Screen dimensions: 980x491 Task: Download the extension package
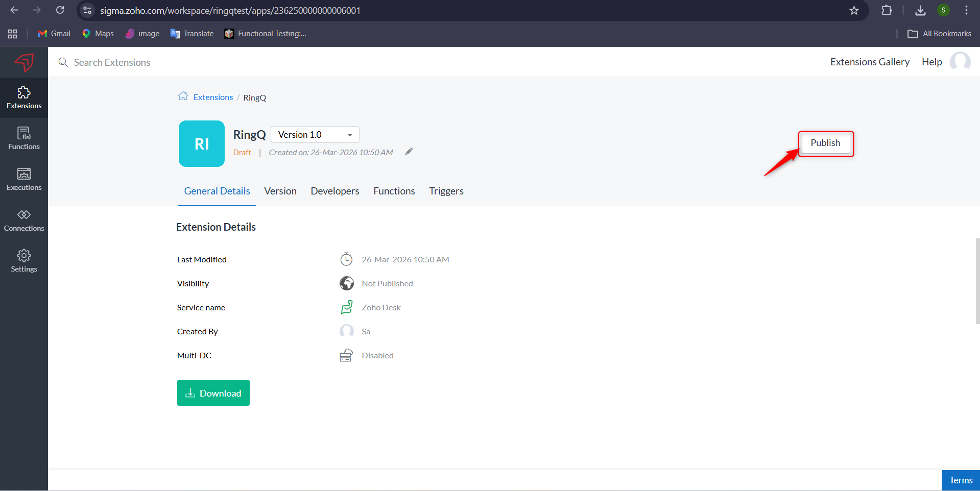213,393
